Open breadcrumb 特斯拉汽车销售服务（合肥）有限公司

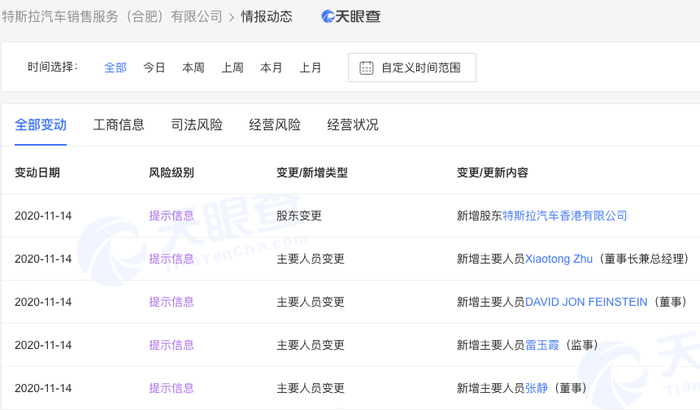112,17
